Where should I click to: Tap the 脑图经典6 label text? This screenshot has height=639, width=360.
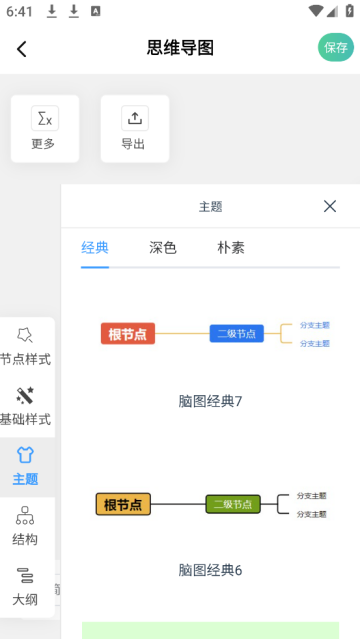click(210, 570)
